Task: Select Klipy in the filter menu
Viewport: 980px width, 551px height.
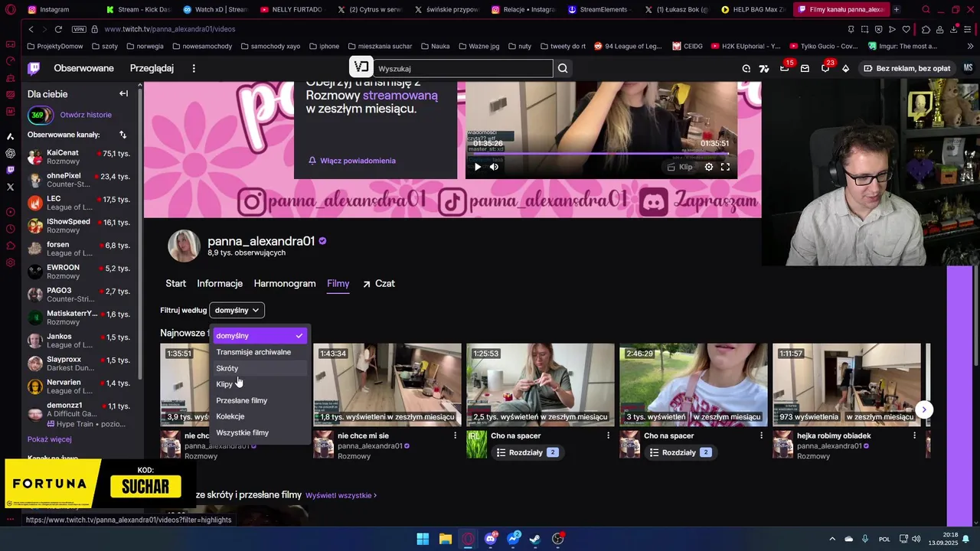Action: [260, 384]
